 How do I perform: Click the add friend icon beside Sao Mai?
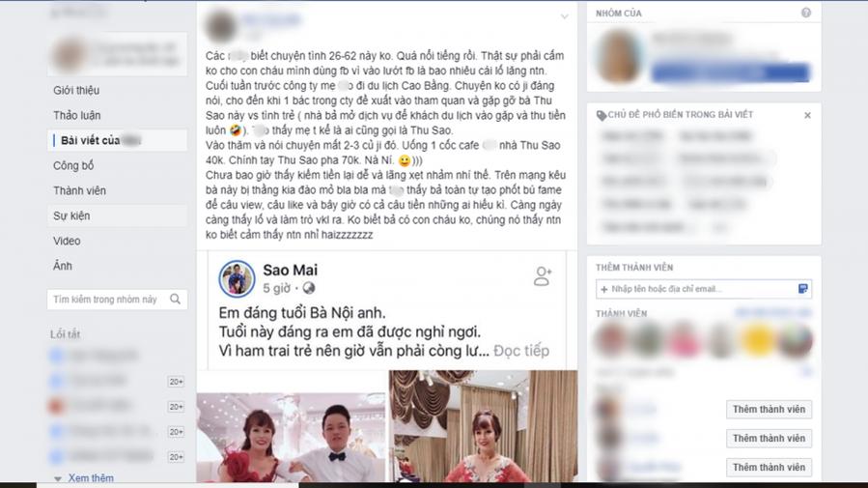coord(543,275)
